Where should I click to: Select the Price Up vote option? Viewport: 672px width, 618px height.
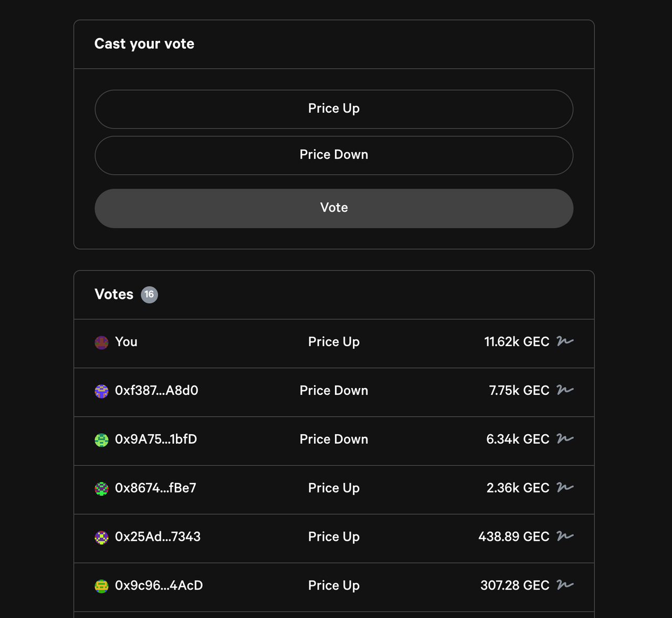click(x=334, y=109)
